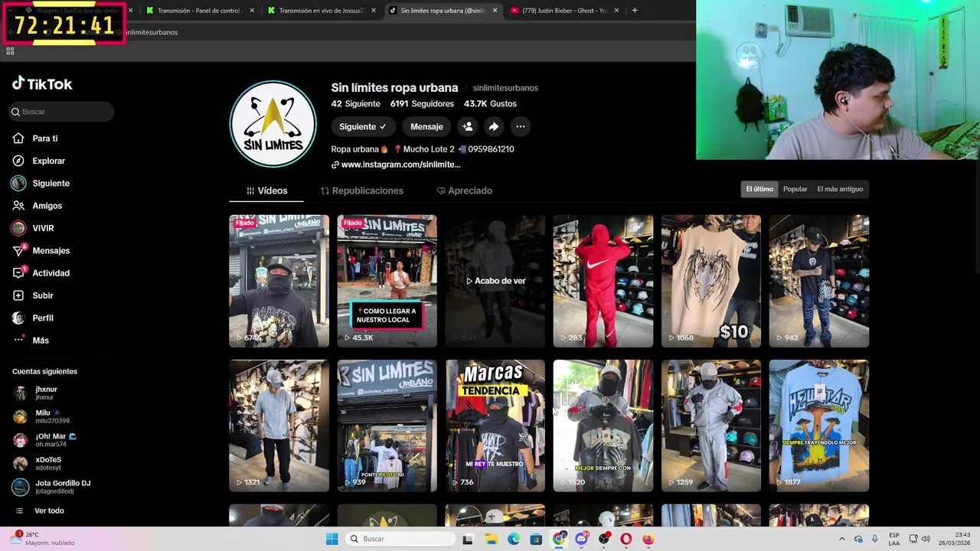Image resolution: width=980 pixels, height=551 pixels.
Task: Toggle the Siguiente following button on profile
Action: 363,126
